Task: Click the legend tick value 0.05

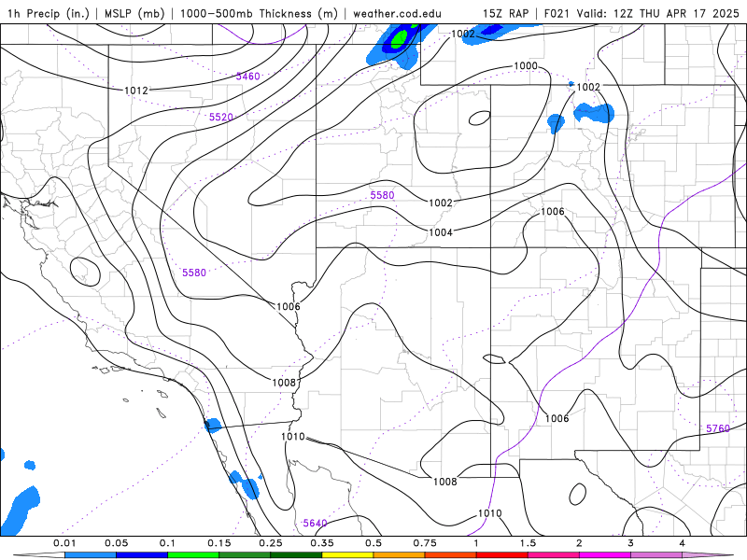Action: (x=116, y=543)
